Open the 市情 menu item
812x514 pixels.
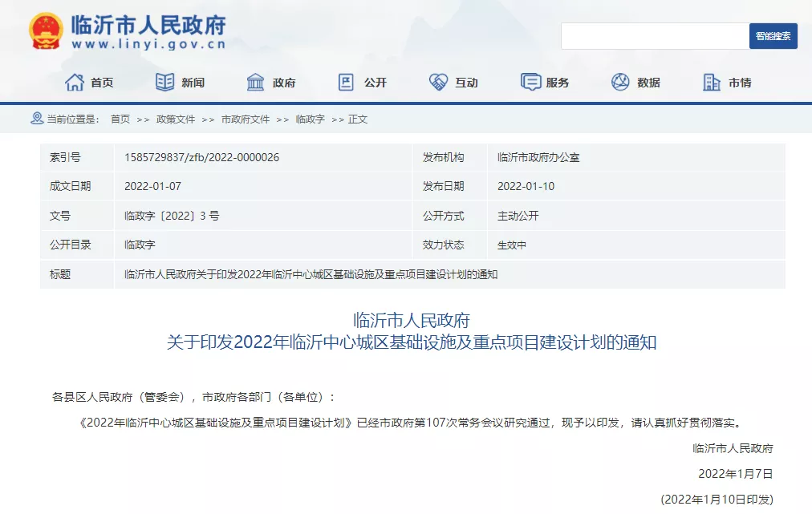pyautogui.click(x=740, y=83)
